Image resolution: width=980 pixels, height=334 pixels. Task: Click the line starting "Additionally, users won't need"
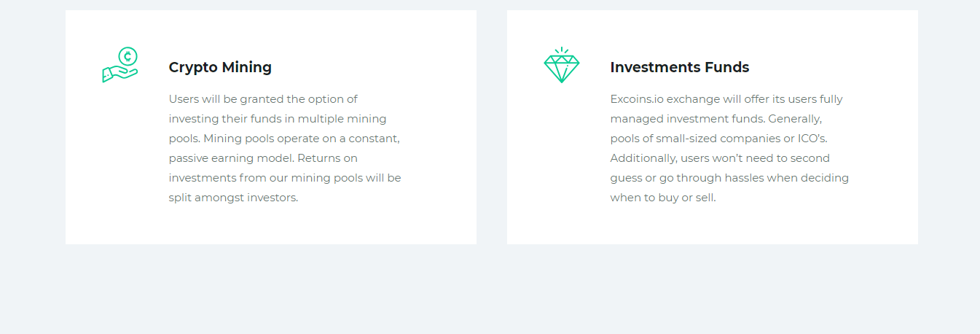(720, 158)
